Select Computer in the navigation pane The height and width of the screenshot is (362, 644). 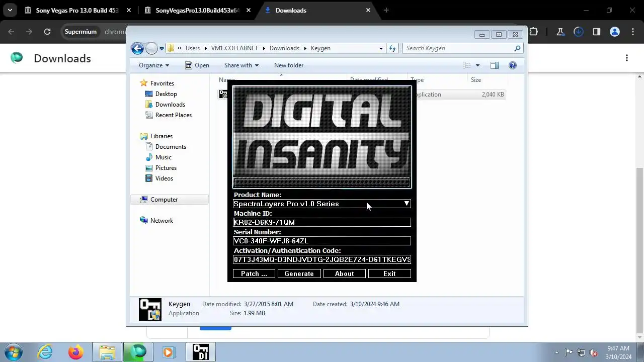164,200
